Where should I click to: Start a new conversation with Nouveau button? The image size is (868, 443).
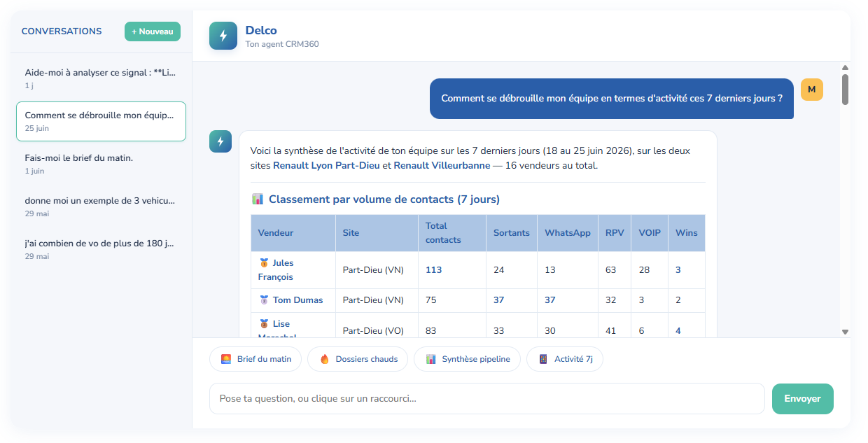click(x=153, y=31)
